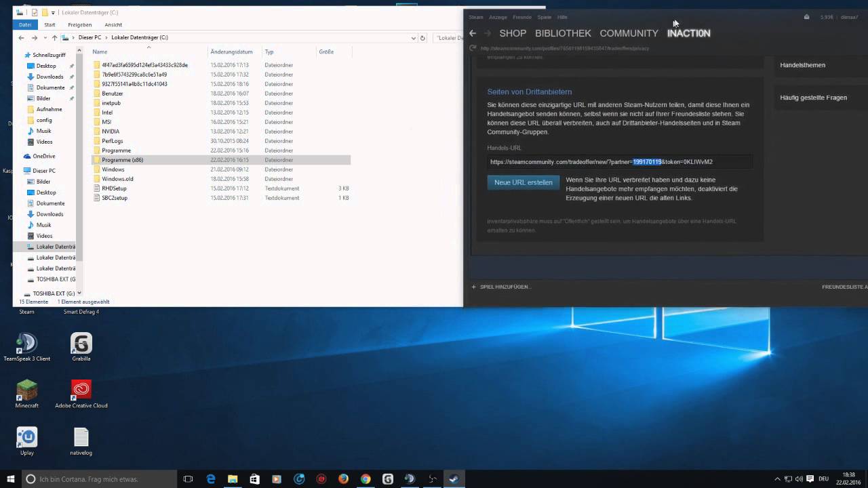Open Explorer recent locations dropdown

coord(45,38)
